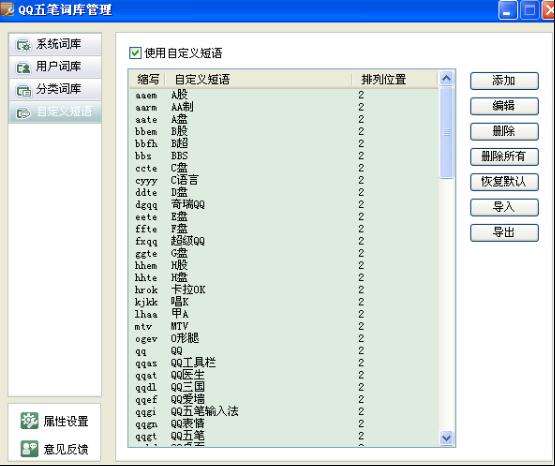Sort by the 缩写 column header
This screenshot has height=466, width=555.
pos(147,79)
